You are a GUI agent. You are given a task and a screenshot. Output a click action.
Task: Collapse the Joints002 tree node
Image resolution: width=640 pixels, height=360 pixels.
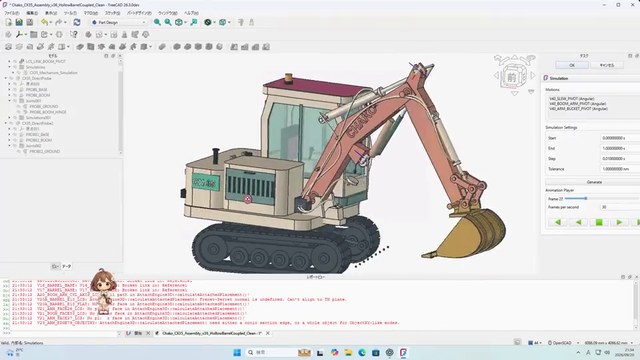pyautogui.click(x=9, y=146)
